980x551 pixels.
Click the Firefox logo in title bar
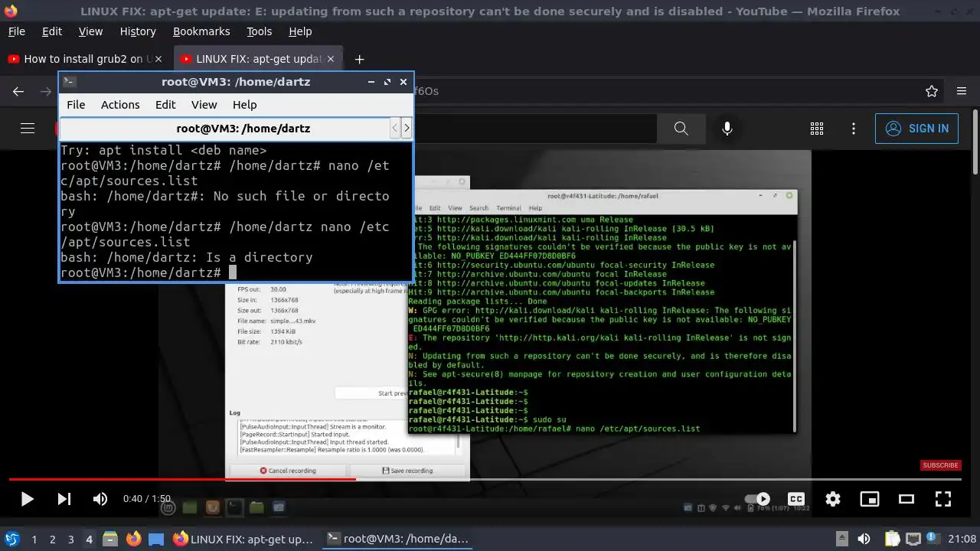9,11
